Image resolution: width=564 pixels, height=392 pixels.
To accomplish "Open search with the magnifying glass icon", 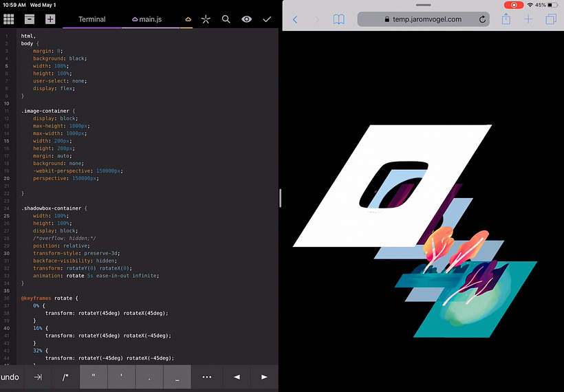I will (226, 19).
